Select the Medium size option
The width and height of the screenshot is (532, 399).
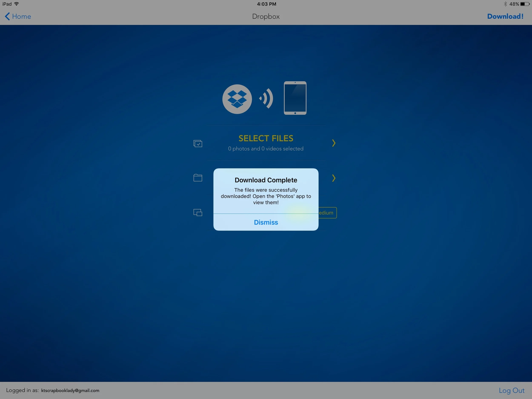(327, 213)
